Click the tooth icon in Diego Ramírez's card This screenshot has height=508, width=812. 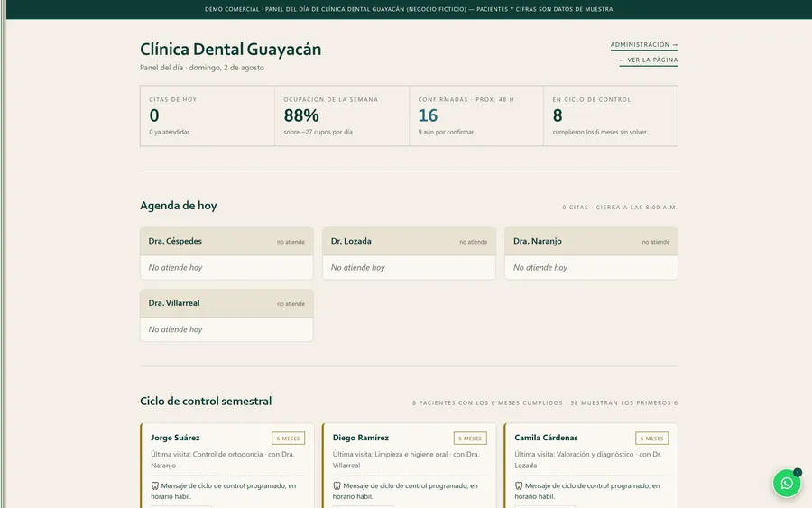[x=337, y=485]
